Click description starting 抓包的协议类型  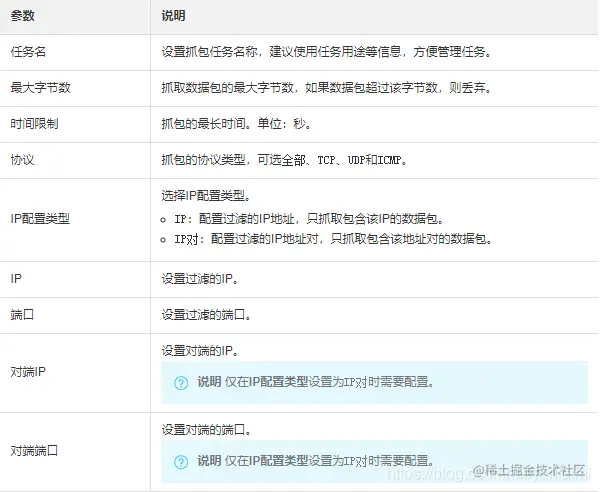click(x=284, y=160)
